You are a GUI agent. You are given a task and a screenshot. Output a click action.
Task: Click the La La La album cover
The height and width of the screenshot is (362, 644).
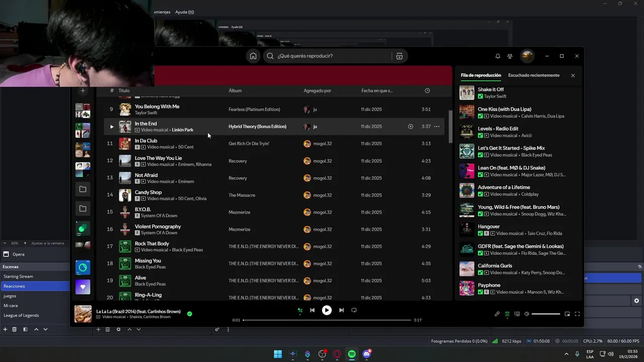(x=83, y=314)
